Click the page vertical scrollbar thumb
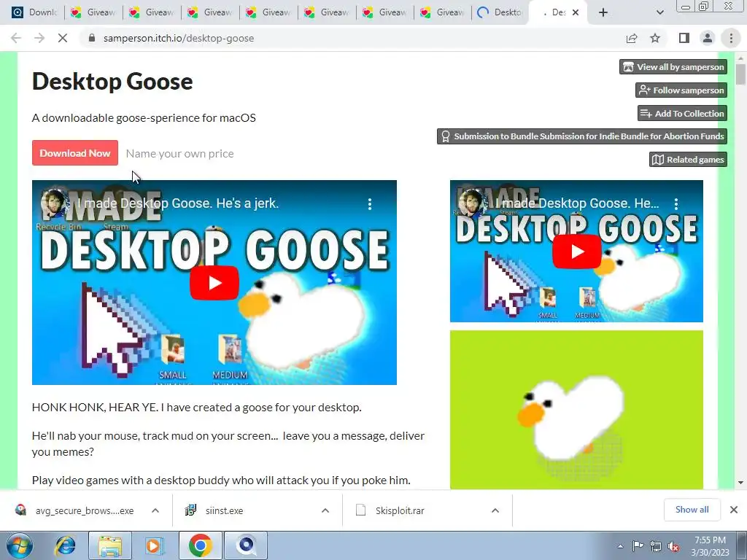 (740, 74)
